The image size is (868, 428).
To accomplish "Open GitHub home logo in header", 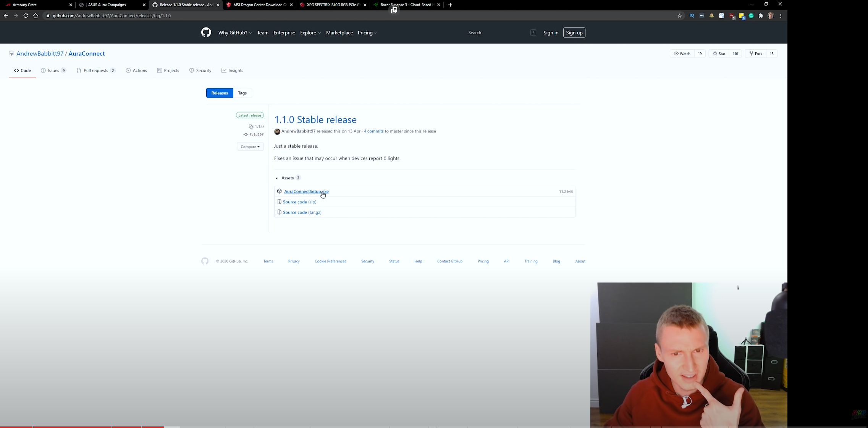I will (206, 32).
